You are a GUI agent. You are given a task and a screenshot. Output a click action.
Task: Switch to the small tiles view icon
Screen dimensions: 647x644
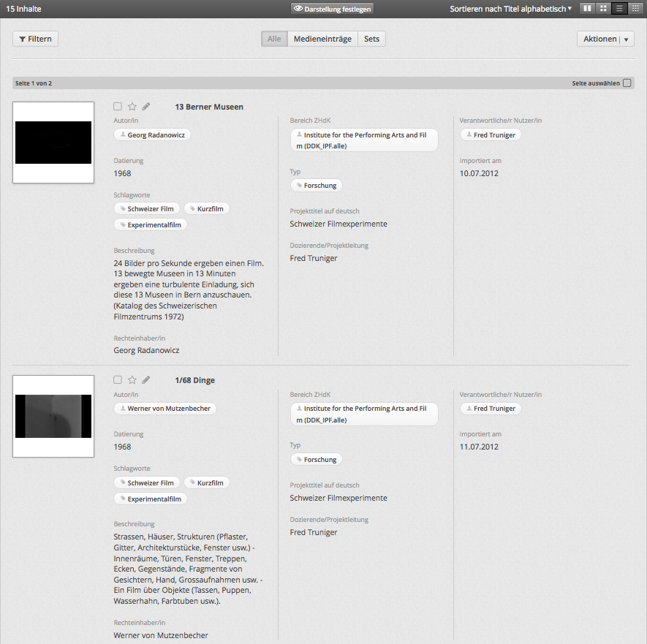[635, 9]
